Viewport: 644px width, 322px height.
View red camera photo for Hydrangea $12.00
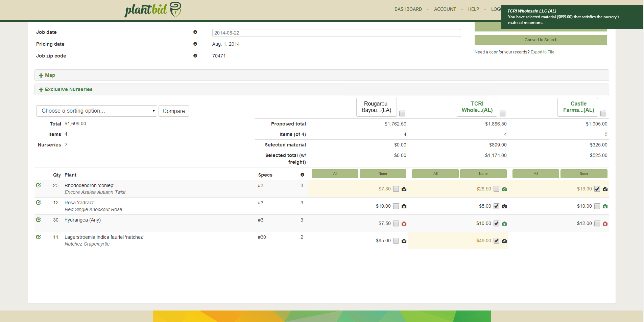pos(605,224)
